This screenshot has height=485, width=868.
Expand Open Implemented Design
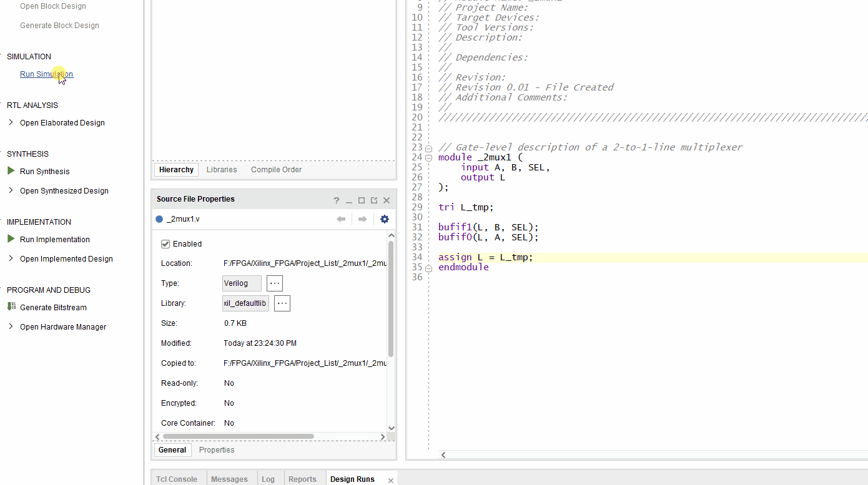[11, 258]
